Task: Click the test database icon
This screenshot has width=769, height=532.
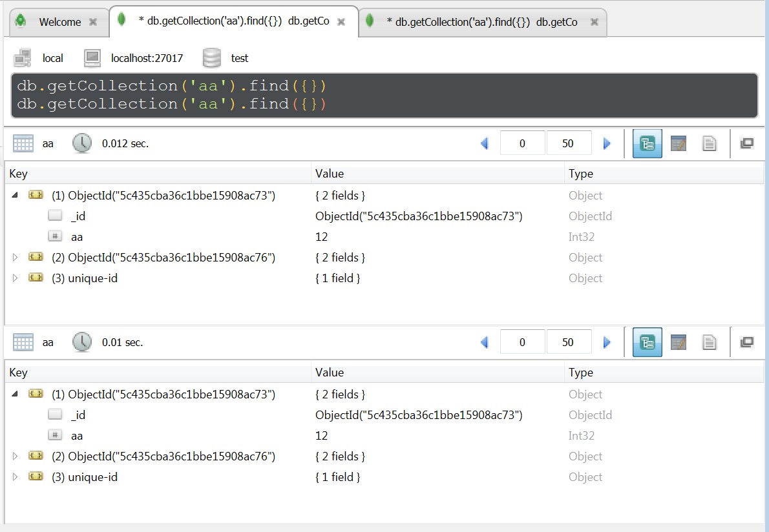Action: coord(211,58)
